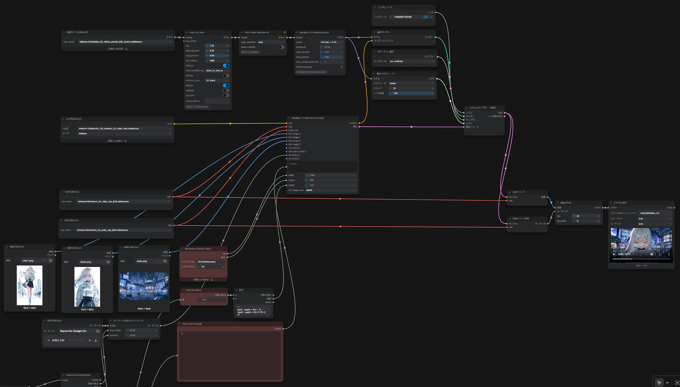Expand the chevron next to bottom-right selection tool
Image resolution: width=680 pixels, height=387 pixels.
click(667, 383)
